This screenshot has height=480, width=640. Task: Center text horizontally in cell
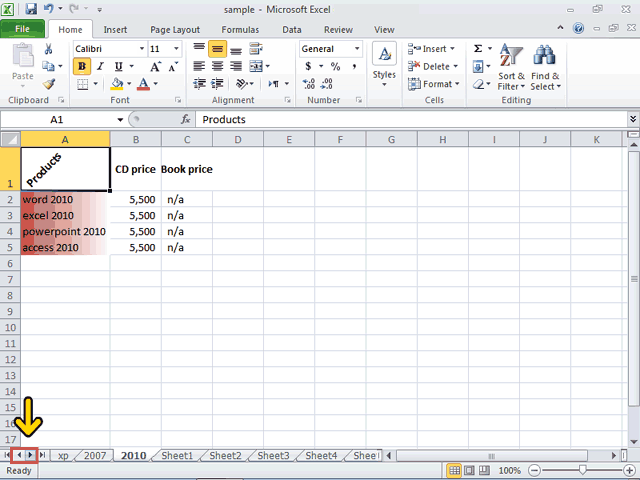217,66
